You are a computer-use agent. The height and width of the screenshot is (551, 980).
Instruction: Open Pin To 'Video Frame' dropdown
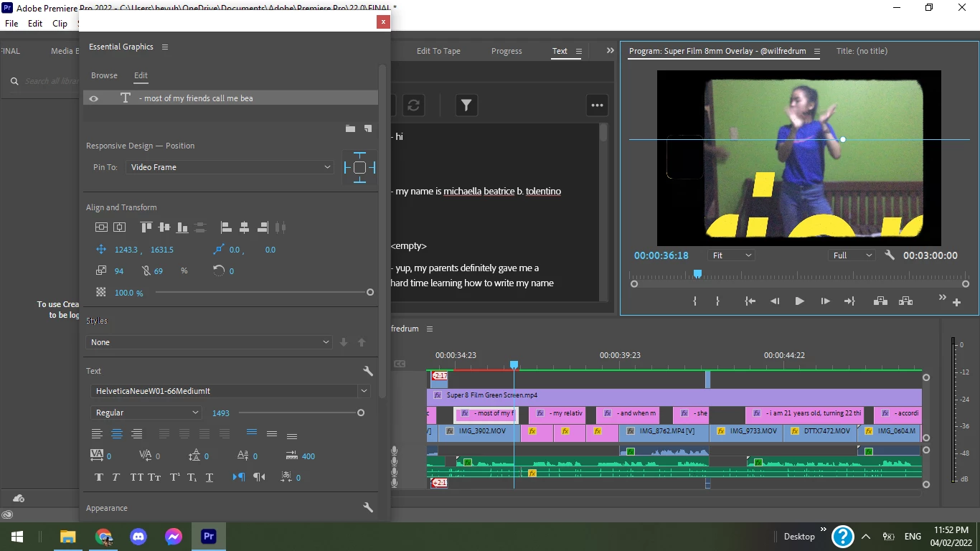tap(230, 167)
